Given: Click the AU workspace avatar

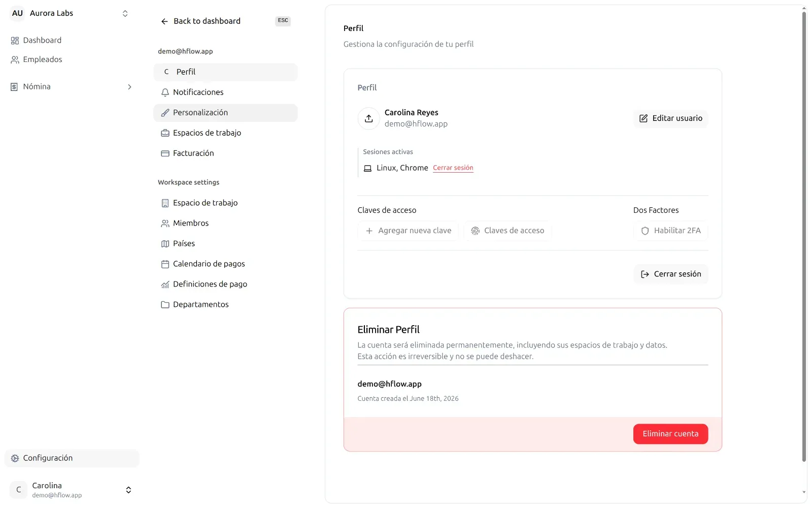Looking at the screenshot, I should pyautogui.click(x=17, y=14).
